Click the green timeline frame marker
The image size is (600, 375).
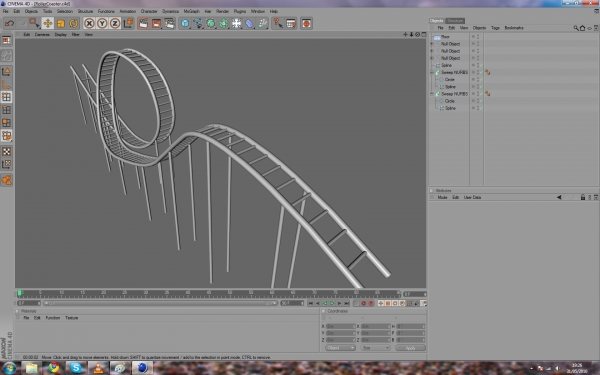pyautogui.click(x=20, y=293)
